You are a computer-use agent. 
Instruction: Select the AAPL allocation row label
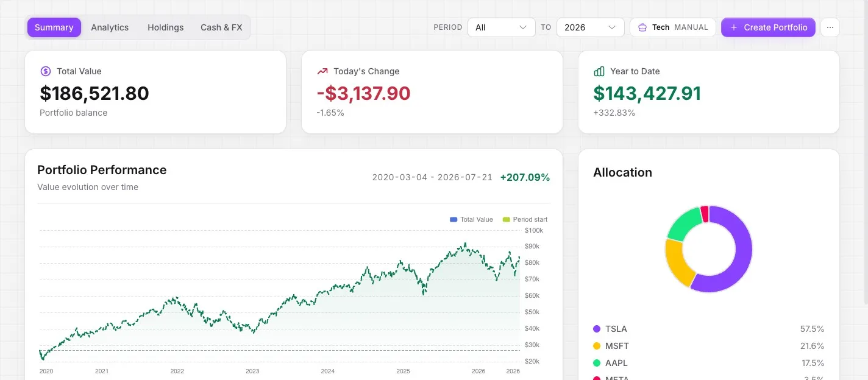616,363
